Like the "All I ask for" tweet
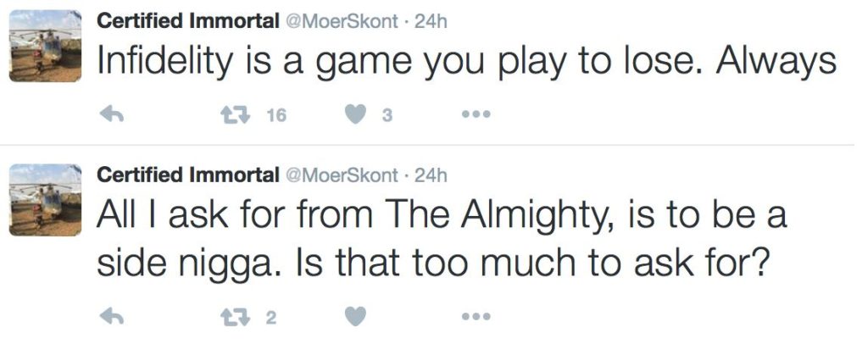Image resolution: width=868 pixels, height=355 pixels. (357, 319)
